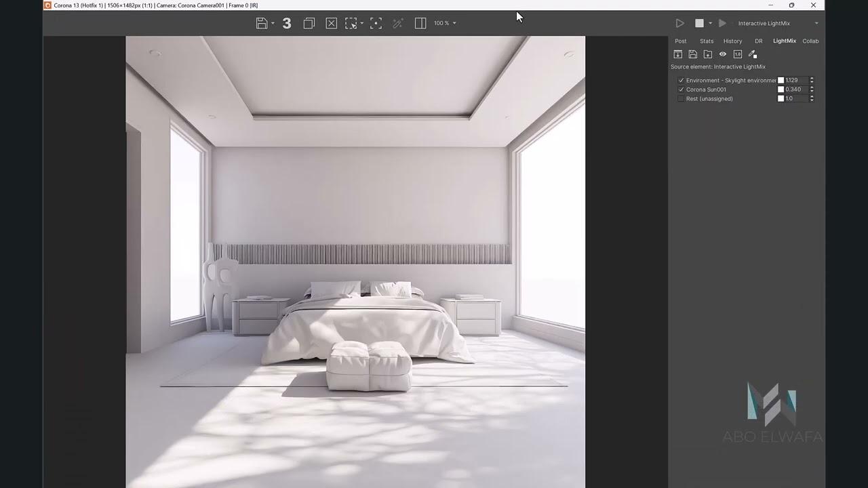Screen dimensions: 868x488
Task: Open the save options dropdown arrow
Action: point(273,24)
